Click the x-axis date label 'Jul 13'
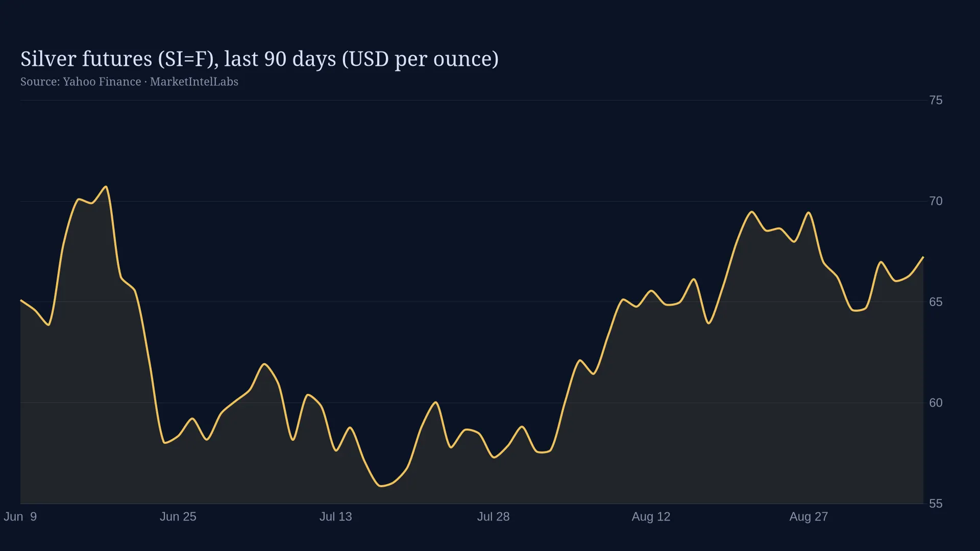The width and height of the screenshot is (980, 551). (x=336, y=516)
